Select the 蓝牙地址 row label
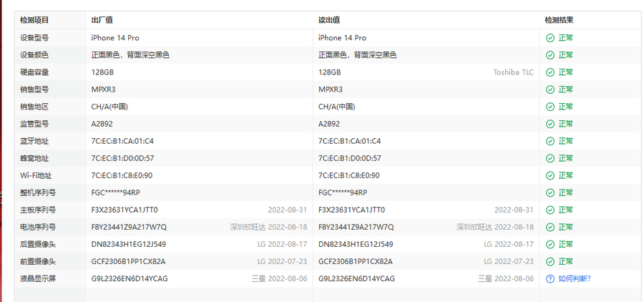This screenshot has width=644, height=302. pos(34,142)
